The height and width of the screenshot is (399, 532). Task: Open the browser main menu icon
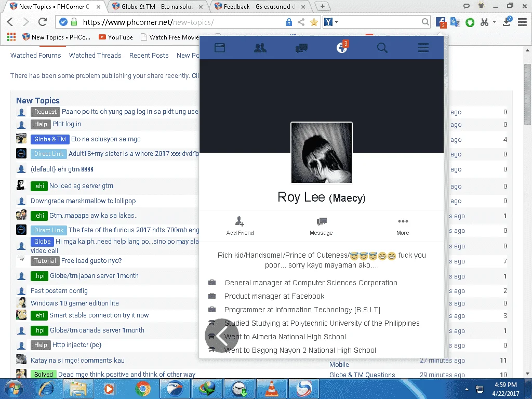[522, 22]
